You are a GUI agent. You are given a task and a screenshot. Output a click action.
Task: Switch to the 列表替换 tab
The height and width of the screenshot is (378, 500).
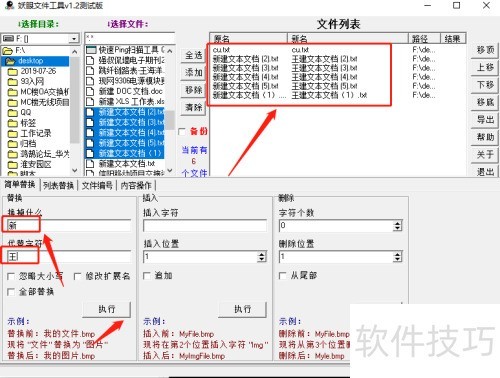pyautogui.click(x=59, y=185)
